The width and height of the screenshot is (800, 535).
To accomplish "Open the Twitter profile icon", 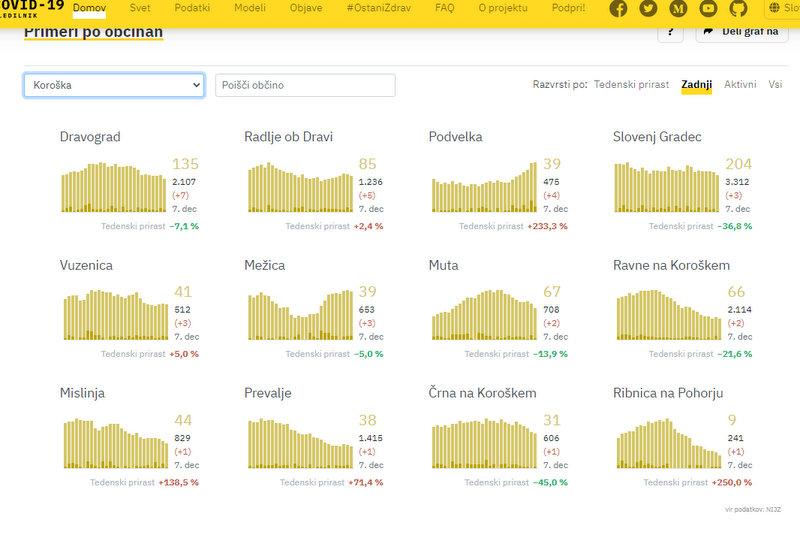I will coord(648,9).
